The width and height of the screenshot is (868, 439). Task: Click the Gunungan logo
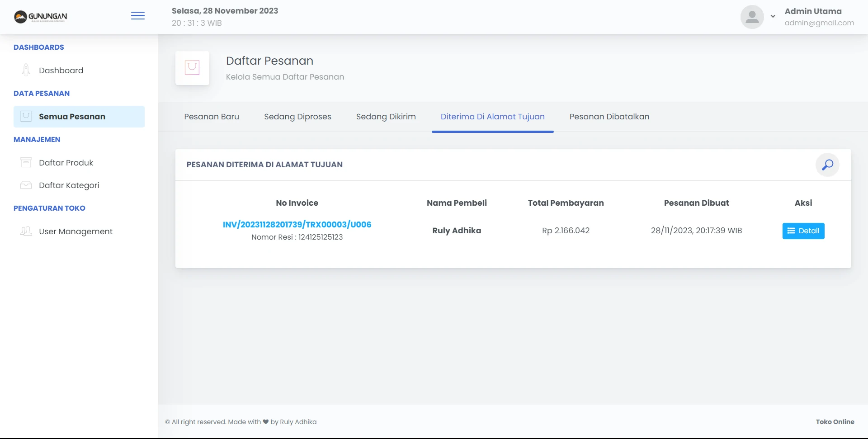(41, 17)
